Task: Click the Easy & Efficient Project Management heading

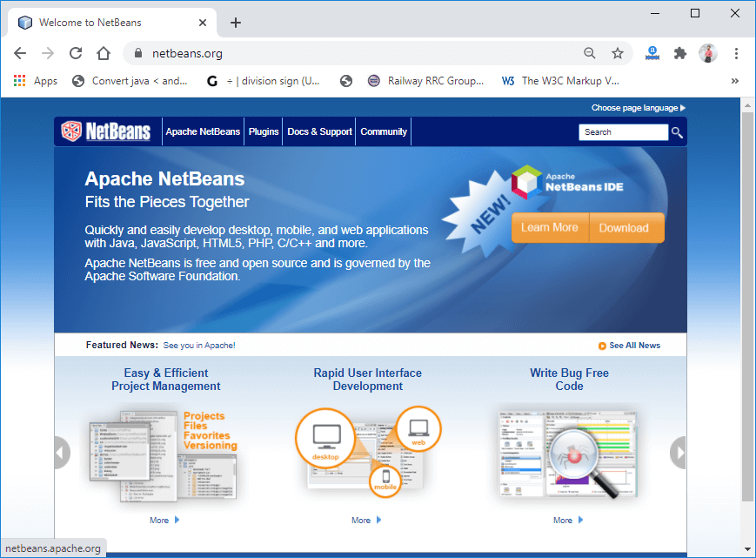Action: (x=166, y=380)
